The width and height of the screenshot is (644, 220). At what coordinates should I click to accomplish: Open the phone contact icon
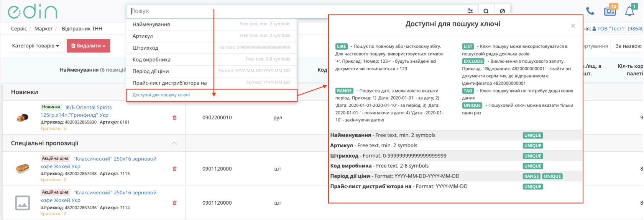coord(590,11)
